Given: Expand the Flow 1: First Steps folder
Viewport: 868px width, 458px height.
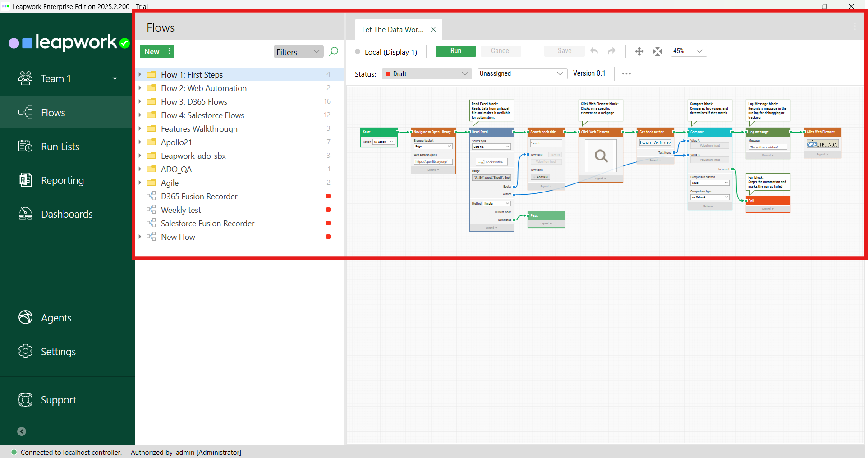Looking at the screenshot, I should (x=140, y=74).
